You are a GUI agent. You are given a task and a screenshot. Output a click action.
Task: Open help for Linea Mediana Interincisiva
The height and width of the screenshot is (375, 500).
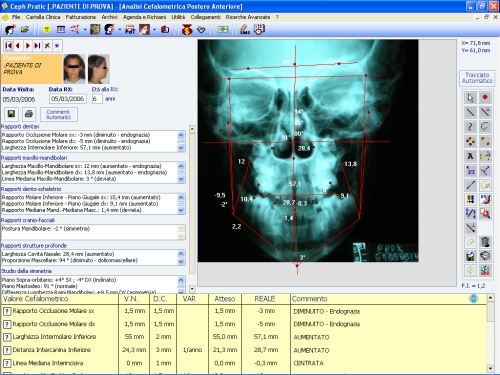tap(7, 363)
